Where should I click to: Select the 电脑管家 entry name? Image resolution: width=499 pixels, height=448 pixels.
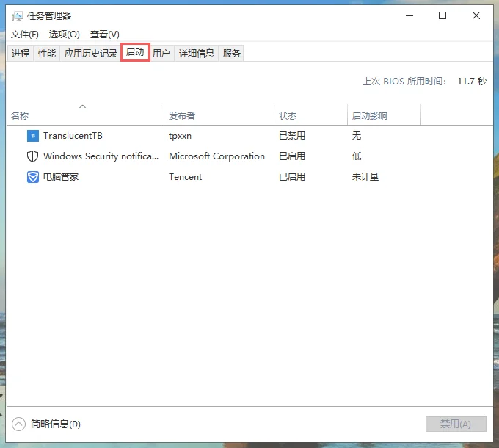click(61, 177)
